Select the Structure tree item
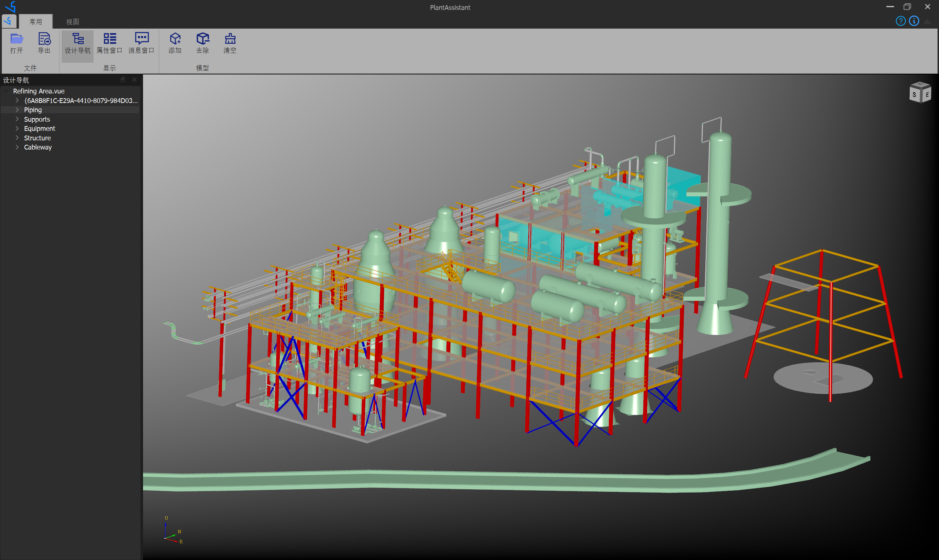 [x=37, y=138]
